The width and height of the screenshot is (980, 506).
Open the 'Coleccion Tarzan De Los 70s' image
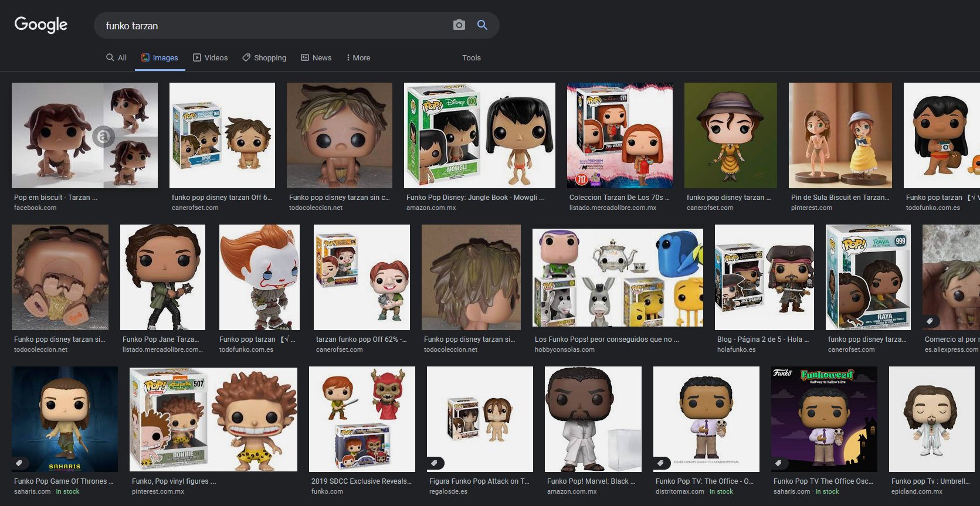pyautogui.click(x=620, y=135)
